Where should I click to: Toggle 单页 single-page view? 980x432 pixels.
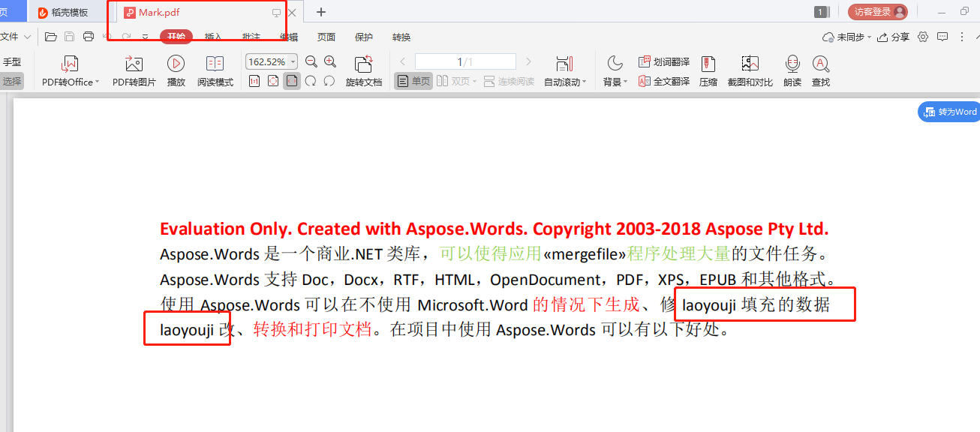coord(413,82)
